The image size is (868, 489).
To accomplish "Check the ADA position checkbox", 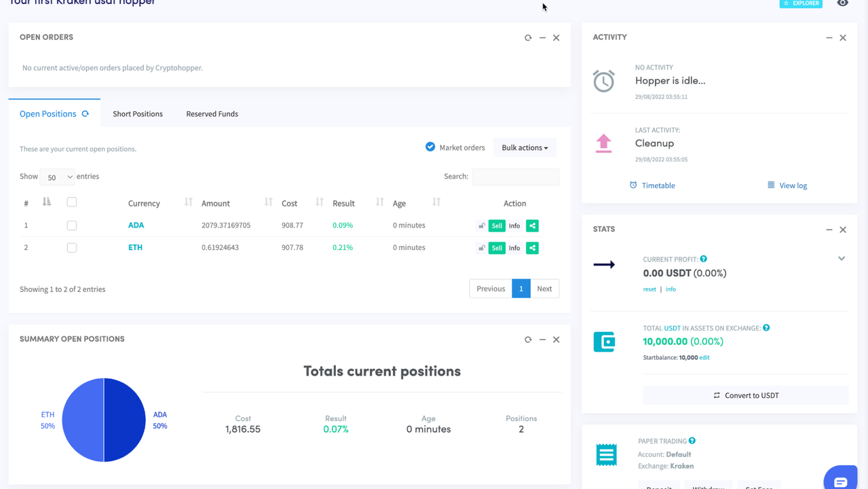I will click(x=72, y=225).
